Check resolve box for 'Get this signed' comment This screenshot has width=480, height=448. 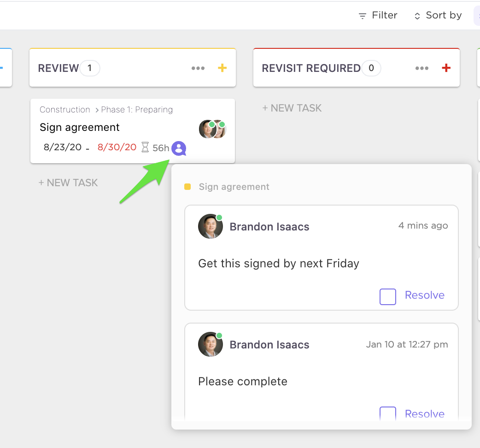coord(387,297)
